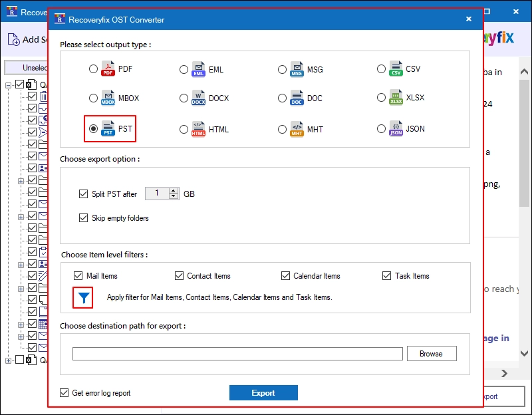Disable the Get error log report checkbox
This screenshot has width=532, height=415.
(64, 393)
